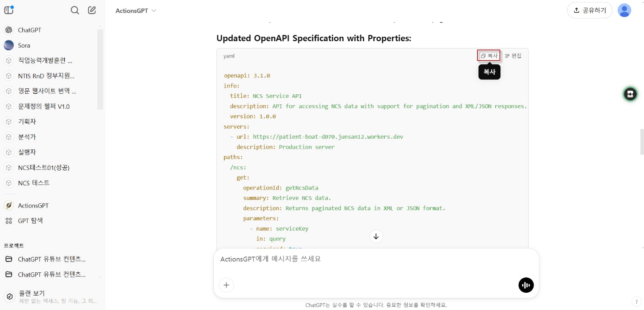Viewport: 644px width, 310px height.
Task: Click the heading Updated OpenAPI Specification with Properties
Action: point(314,39)
